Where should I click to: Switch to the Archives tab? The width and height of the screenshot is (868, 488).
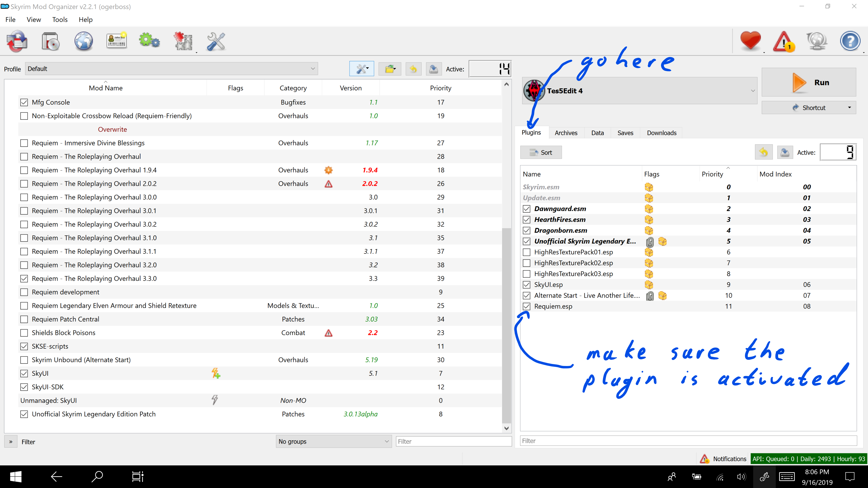[x=566, y=133]
